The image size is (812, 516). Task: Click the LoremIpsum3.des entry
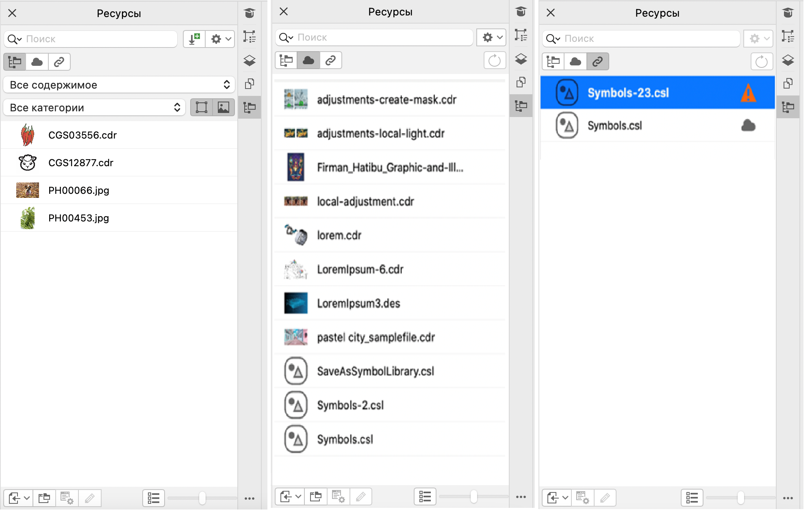click(x=358, y=304)
